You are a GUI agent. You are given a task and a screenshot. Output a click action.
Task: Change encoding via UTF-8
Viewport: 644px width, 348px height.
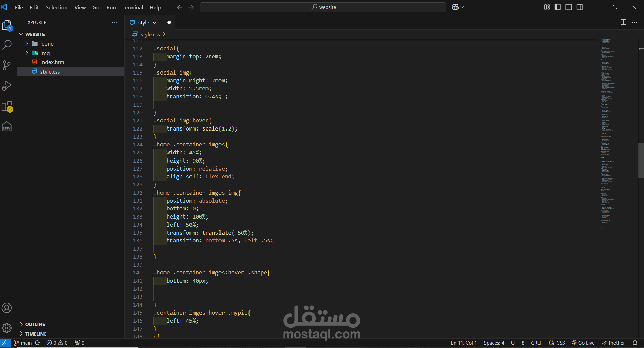[x=518, y=343]
